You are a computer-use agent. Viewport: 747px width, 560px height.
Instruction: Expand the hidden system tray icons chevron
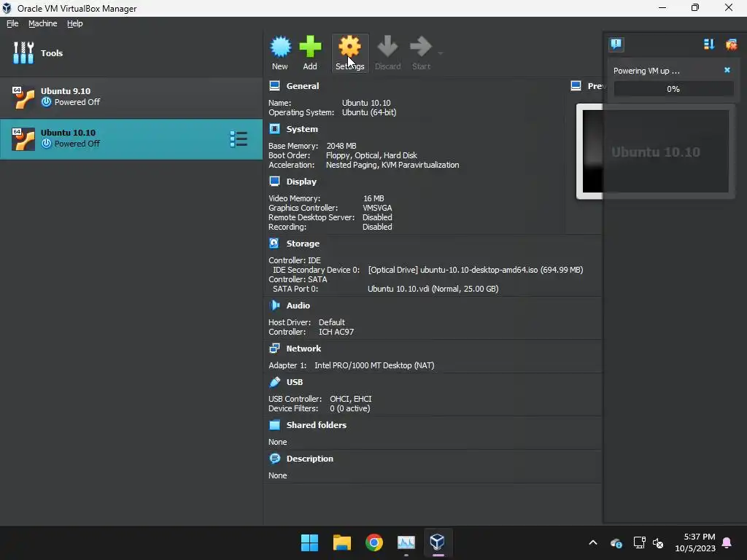coord(592,542)
